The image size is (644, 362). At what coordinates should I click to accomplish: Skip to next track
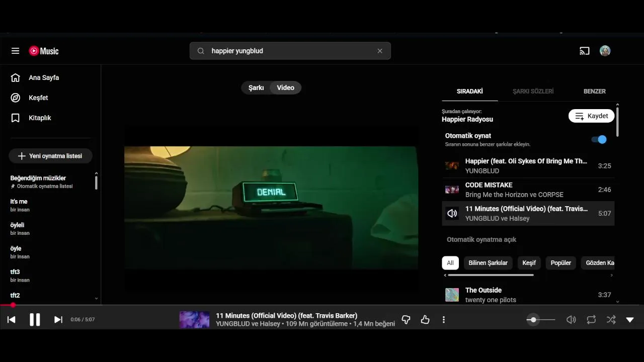[58, 320]
